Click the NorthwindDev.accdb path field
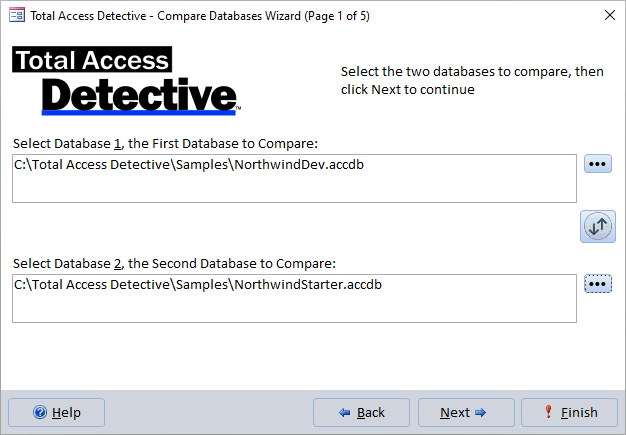The height and width of the screenshot is (435, 626). [294, 178]
